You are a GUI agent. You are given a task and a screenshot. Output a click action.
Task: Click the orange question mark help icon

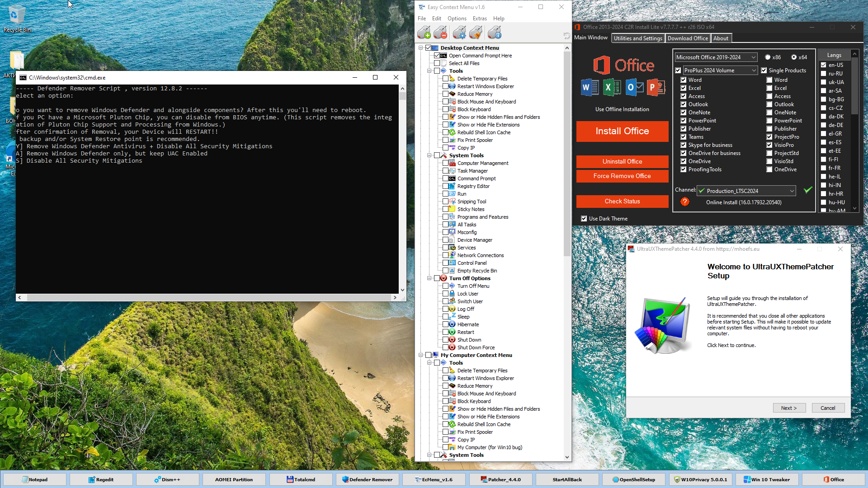pos(685,202)
